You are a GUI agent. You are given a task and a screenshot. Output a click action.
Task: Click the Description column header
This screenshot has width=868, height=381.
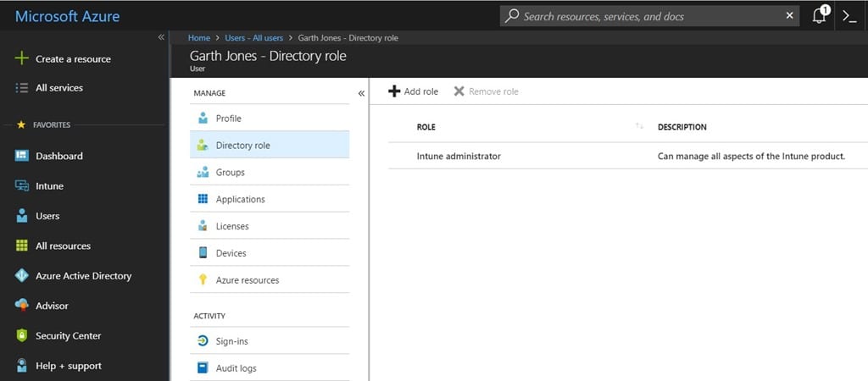(x=682, y=127)
